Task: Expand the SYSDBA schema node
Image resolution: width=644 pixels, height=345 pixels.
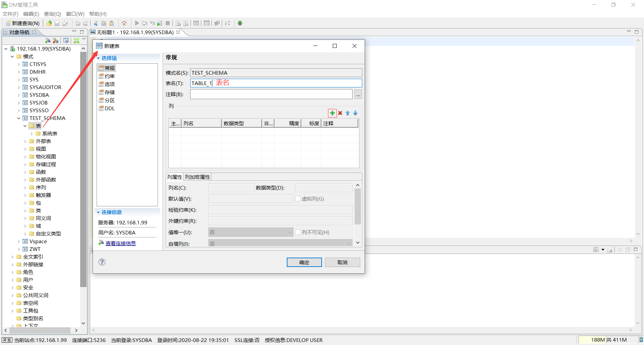Action: tap(19, 95)
